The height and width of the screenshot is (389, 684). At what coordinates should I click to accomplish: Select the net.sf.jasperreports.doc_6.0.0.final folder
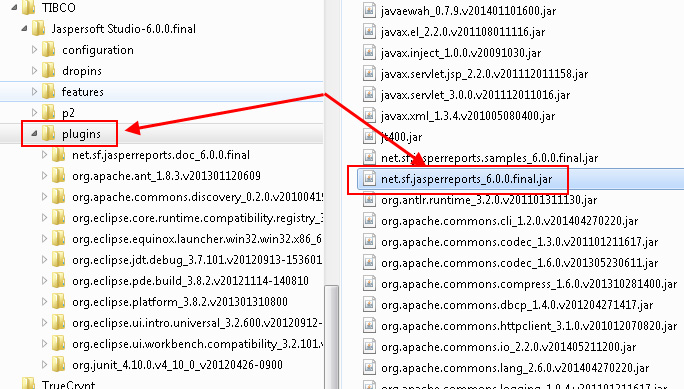(161, 155)
